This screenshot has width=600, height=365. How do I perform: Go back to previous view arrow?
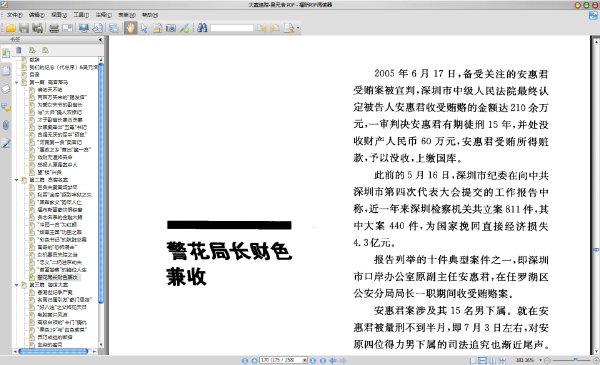[x=333, y=360]
